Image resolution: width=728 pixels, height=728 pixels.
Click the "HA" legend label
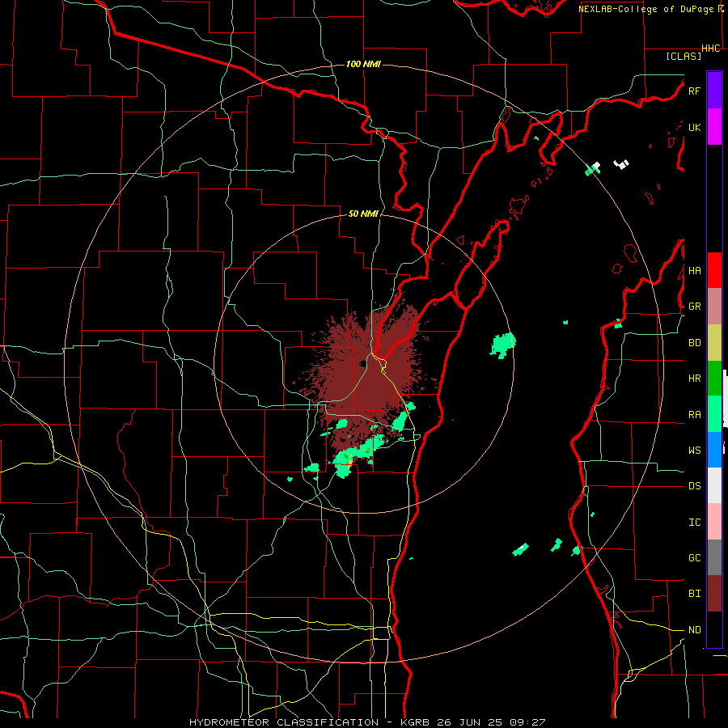coord(694,270)
